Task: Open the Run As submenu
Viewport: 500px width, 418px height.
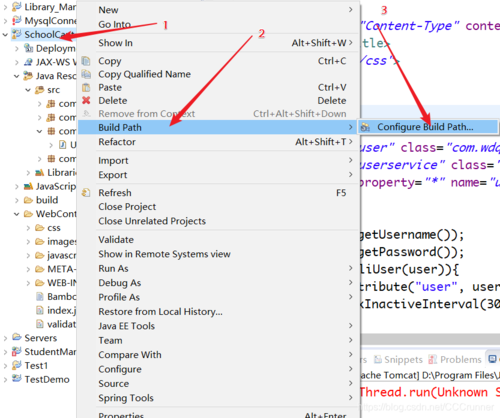Action: [219, 269]
